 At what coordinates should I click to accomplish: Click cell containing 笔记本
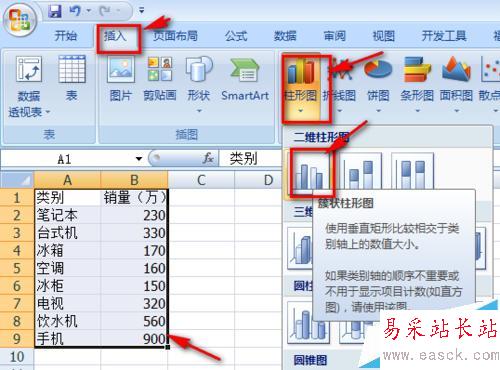(x=68, y=215)
